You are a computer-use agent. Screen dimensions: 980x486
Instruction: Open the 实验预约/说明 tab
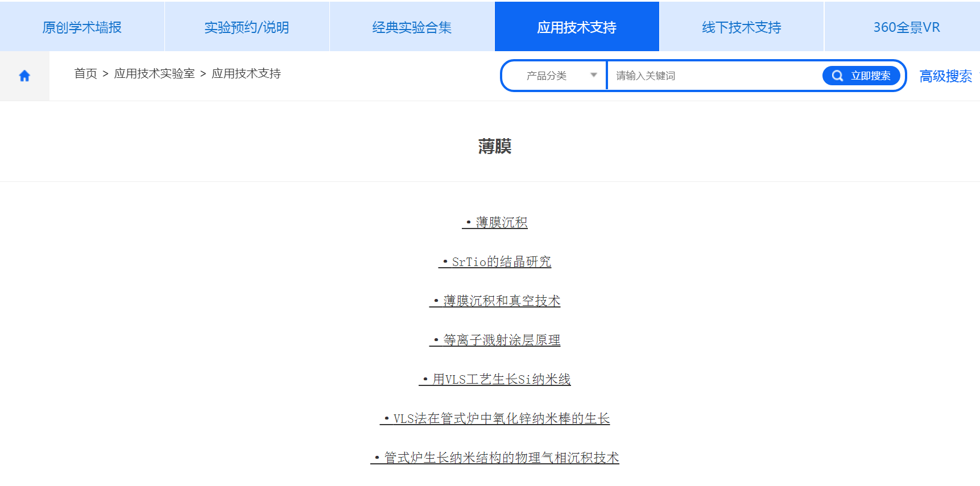click(247, 27)
